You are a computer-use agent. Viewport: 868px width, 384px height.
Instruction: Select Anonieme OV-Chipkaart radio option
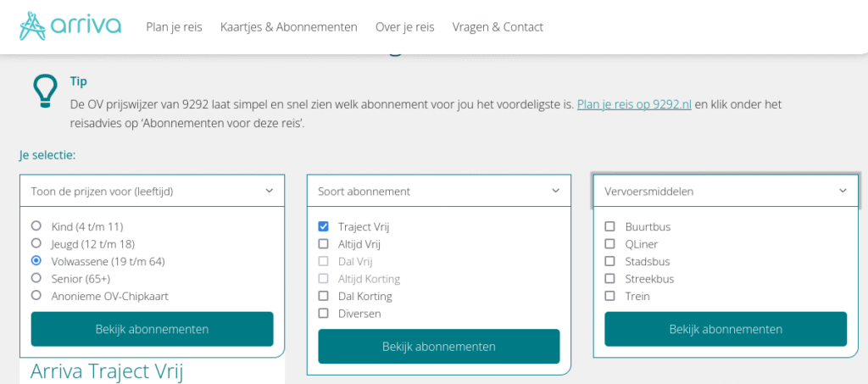[x=36, y=296]
